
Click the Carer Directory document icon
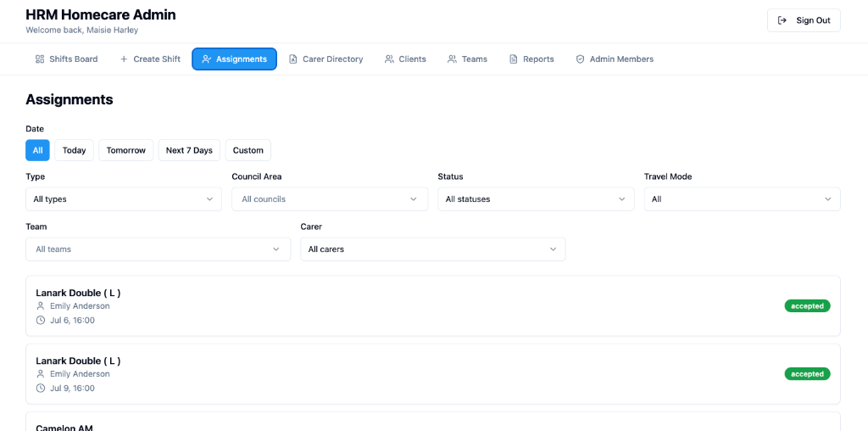click(293, 59)
